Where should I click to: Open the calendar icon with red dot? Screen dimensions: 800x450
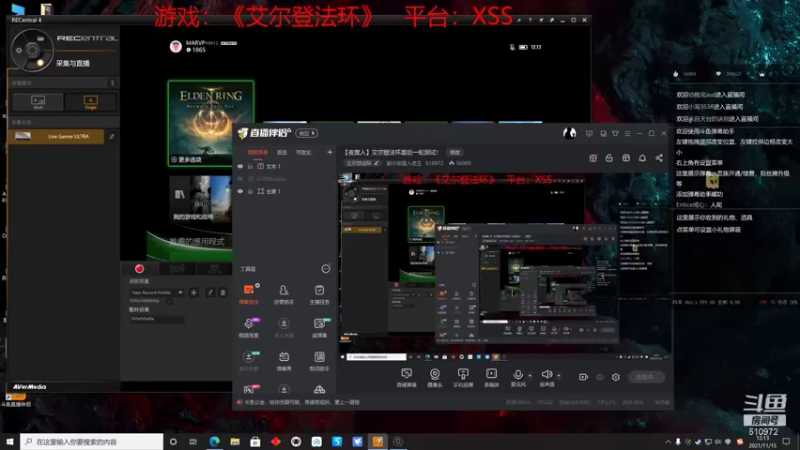click(x=593, y=158)
